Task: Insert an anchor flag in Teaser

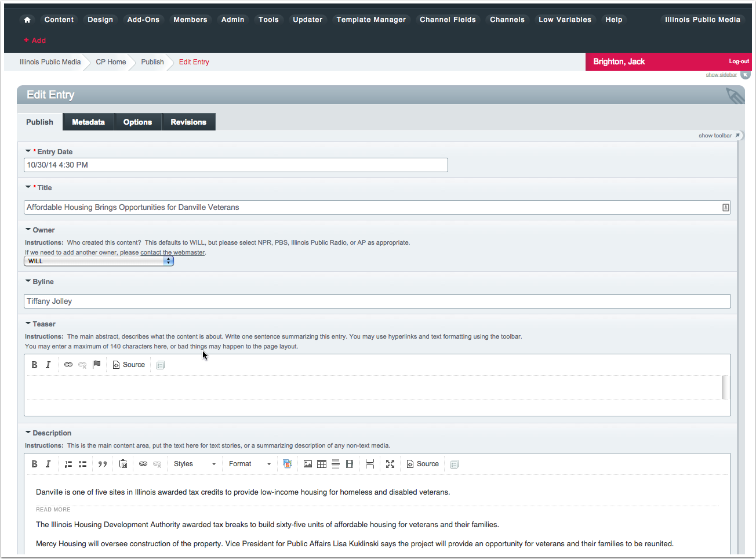Action: coord(97,365)
